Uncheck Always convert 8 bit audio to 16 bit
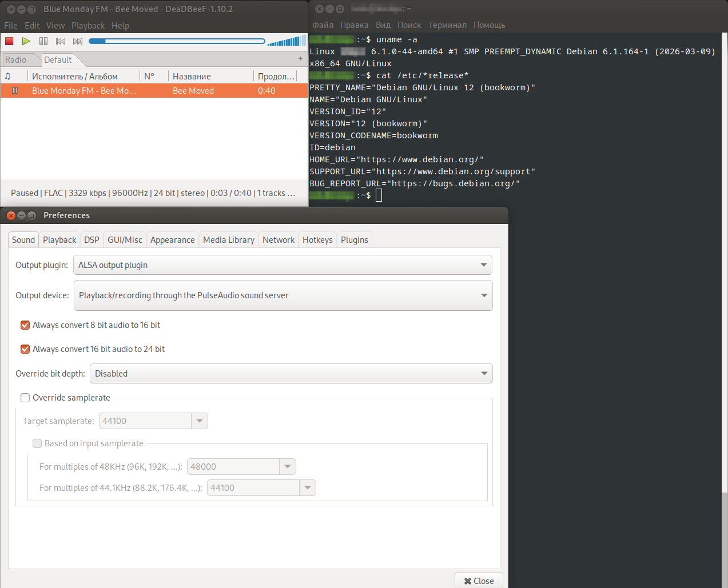 click(x=25, y=325)
